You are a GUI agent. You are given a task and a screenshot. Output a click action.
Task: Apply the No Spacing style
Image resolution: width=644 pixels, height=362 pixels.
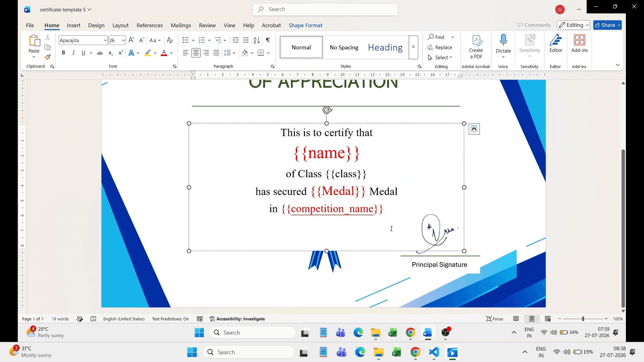pyautogui.click(x=344, y=47)
